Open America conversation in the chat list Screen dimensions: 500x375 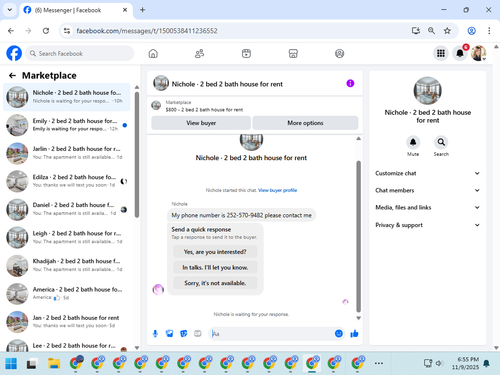67,293
